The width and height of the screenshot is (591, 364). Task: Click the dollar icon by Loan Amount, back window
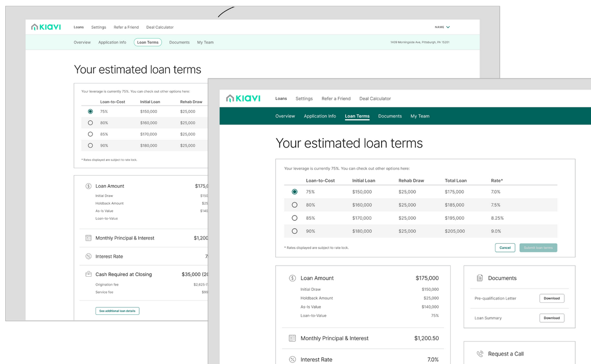click(x=88, y=186)
